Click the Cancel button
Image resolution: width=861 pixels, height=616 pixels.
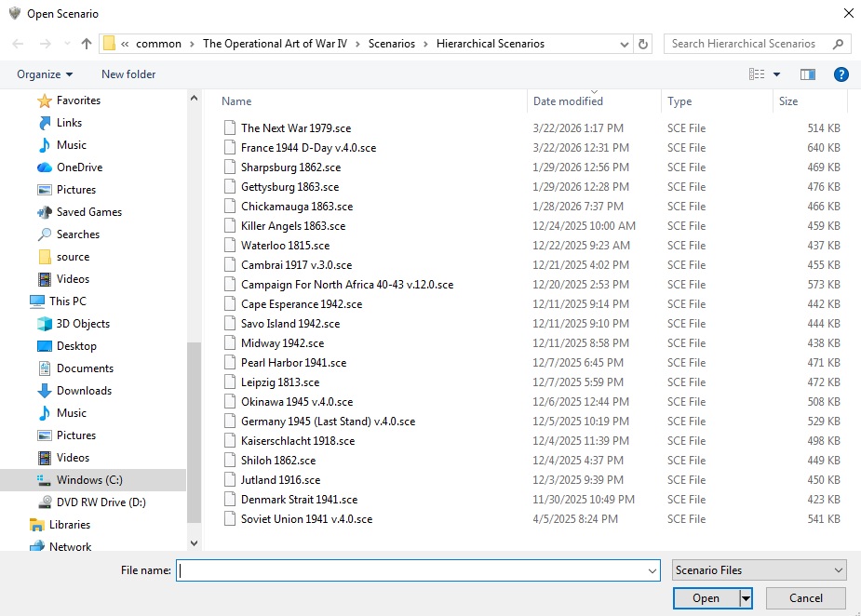[804, 598]
